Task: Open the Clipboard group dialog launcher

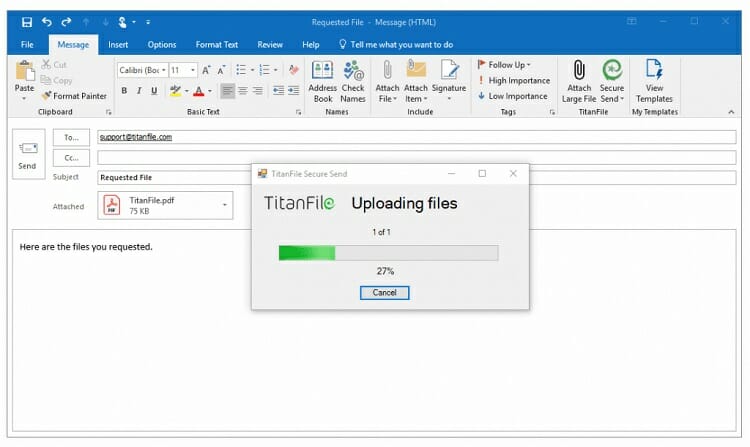Action: tap(109, 112)
